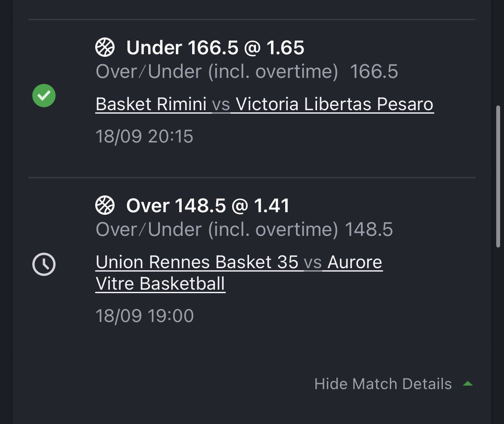Click Union Rennes Basket 35 team name

point(197,262)
